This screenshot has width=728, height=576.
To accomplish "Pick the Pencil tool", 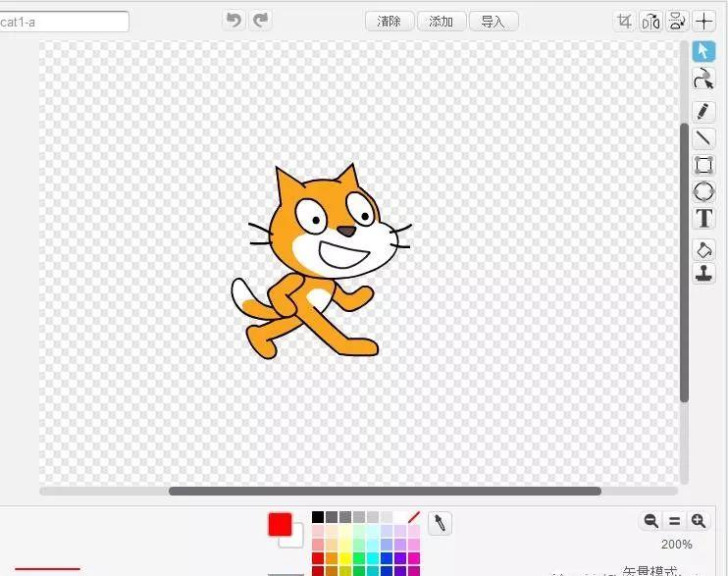I will pyautogui.click(x=703, y=112).
